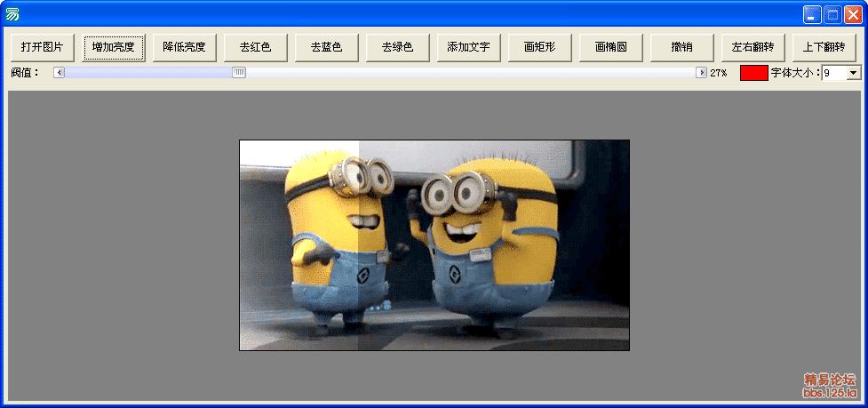
Task: Remove green channel via 去绿色
Action: pos(397,47)
